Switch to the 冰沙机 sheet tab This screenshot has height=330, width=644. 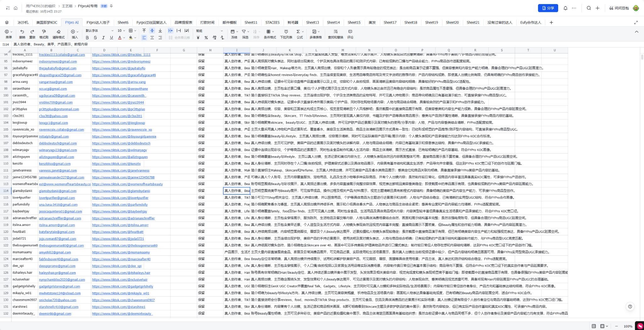[23, 22]
